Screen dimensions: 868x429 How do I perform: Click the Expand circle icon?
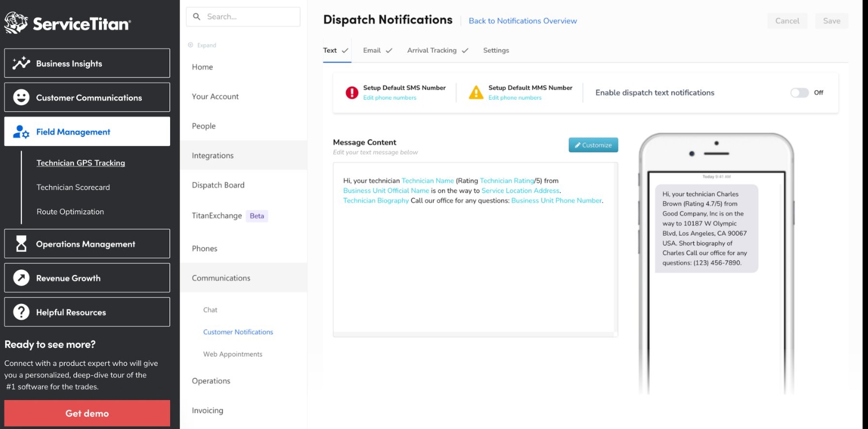coord(190,45)
